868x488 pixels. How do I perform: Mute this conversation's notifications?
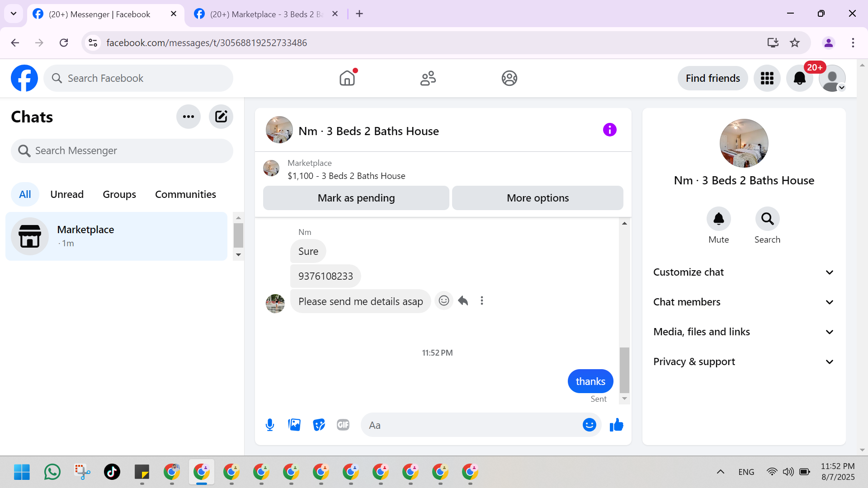coord(718,219)
